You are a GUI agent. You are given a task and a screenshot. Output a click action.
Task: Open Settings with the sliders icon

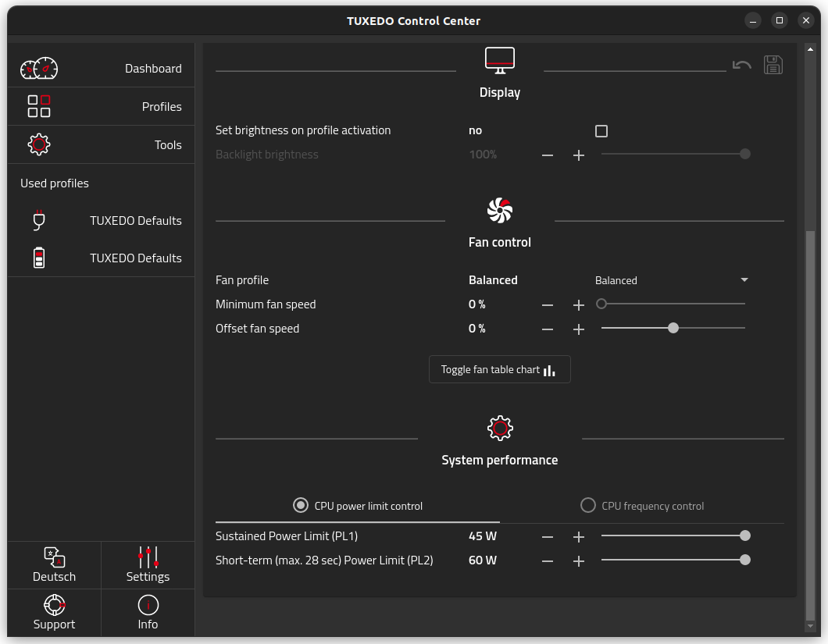point(148,557)
